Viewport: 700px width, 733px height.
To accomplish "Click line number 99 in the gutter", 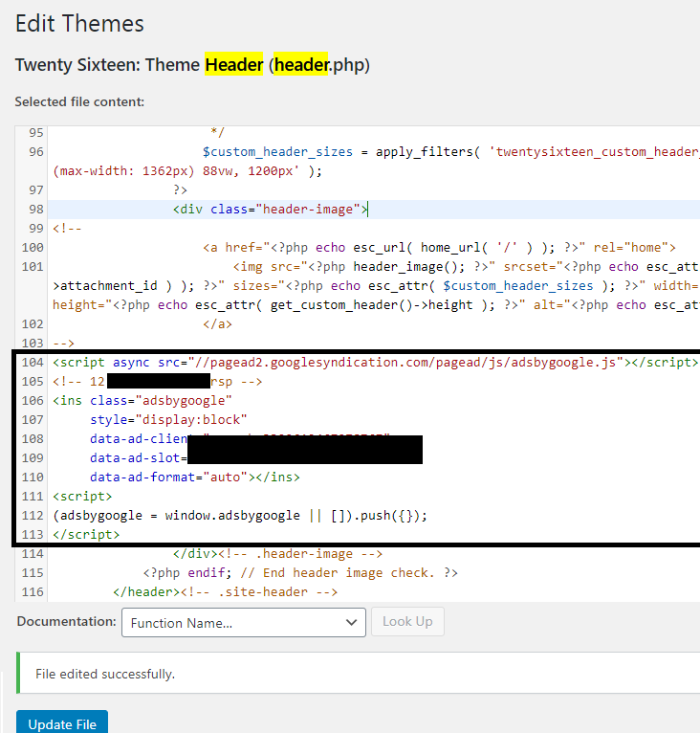I will [x=36, y=229].
